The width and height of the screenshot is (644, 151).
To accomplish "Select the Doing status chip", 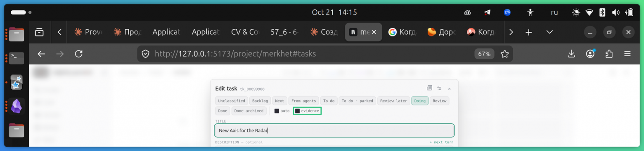I will [x=420, y=101].
